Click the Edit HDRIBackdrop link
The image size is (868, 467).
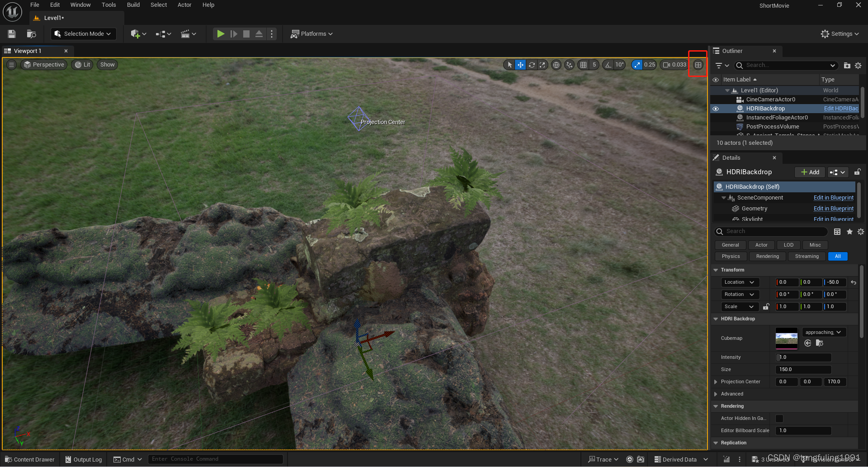pyautogui.click(x=841, y=109)
